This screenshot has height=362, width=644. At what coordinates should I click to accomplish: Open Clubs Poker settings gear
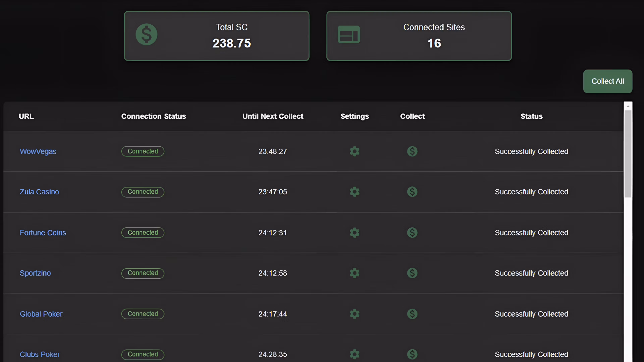[354, 354]
